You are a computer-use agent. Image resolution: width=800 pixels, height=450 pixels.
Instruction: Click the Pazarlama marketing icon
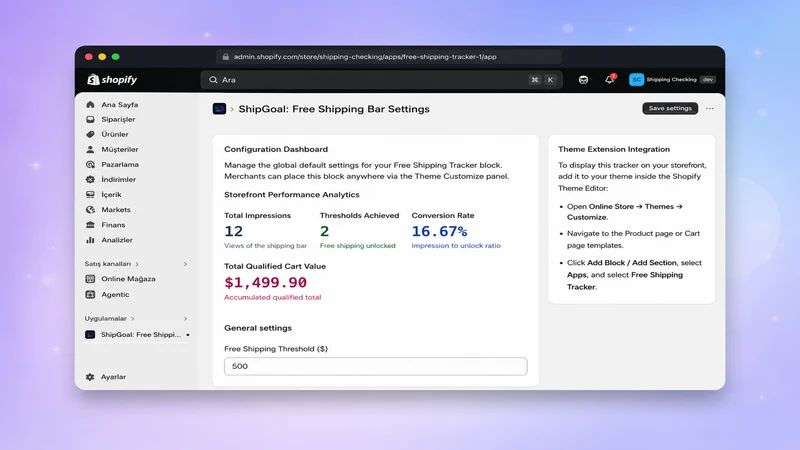tap(90, 164)
